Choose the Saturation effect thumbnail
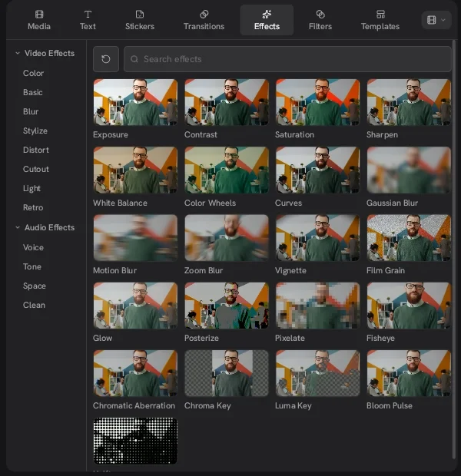This screenshot has height=476, width=461. coord(317,102)
